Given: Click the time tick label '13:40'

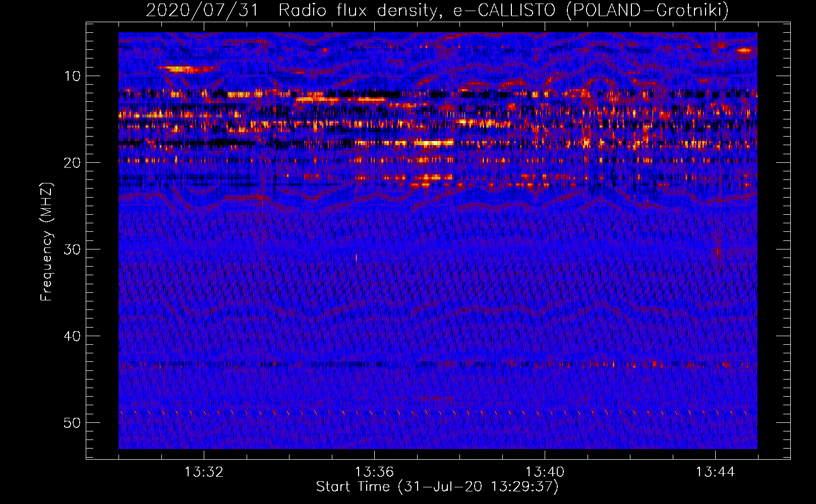Looking at the screenshot, I should [545, 472].
